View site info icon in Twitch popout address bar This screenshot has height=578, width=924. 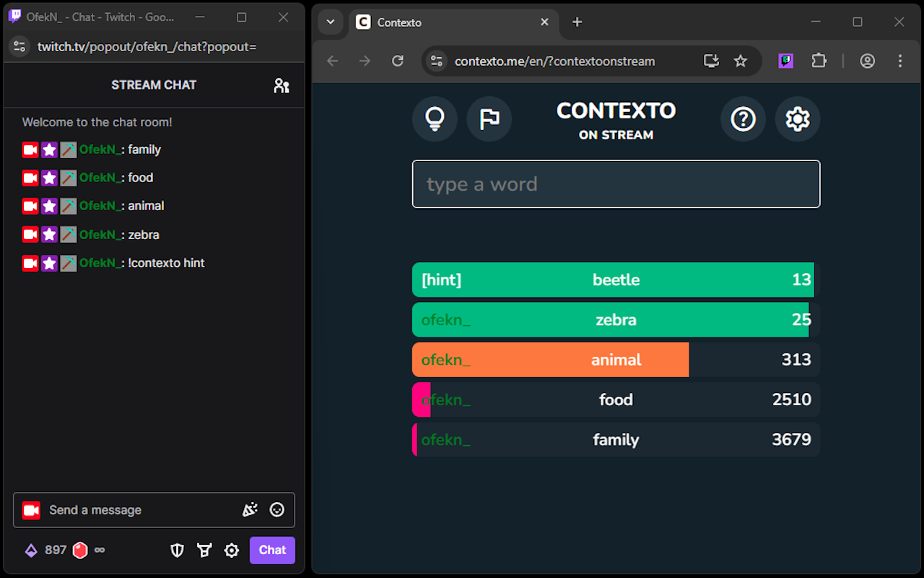pos(19,47)
